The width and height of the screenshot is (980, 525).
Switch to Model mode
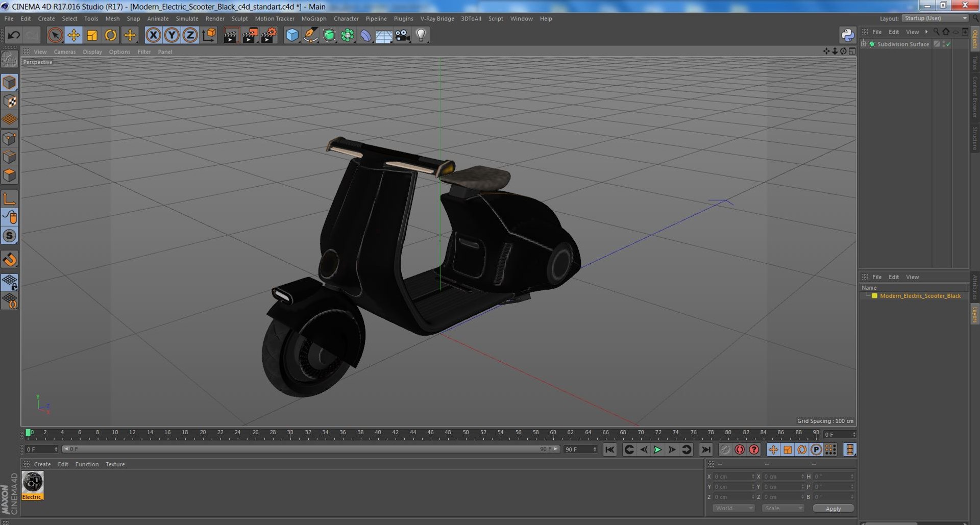pyautogui.click(x=9, y=83)
